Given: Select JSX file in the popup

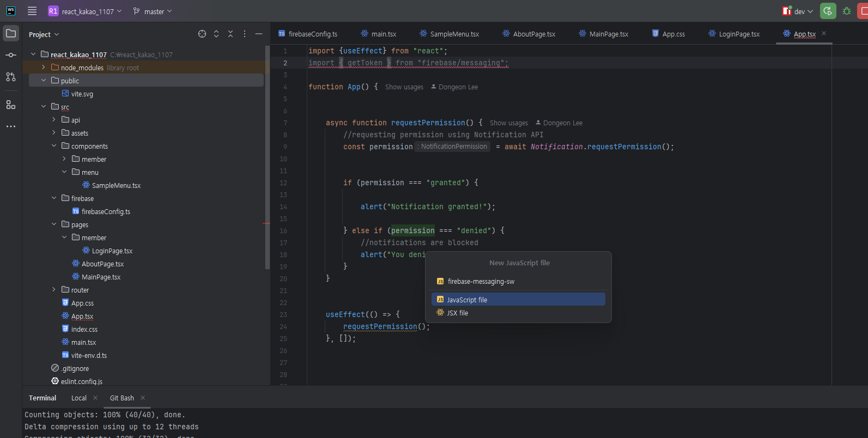Looking at the screenshot, I should (458, 313).
